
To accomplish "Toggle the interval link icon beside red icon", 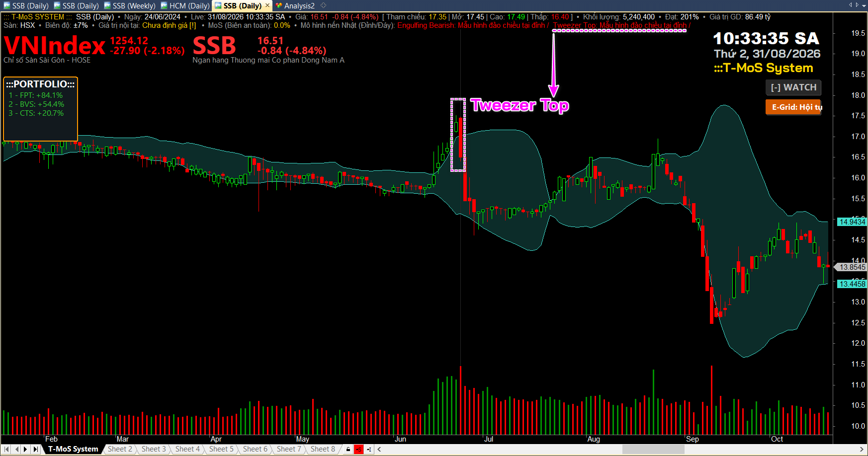I will pyautogui.click(x=369, y=450).
